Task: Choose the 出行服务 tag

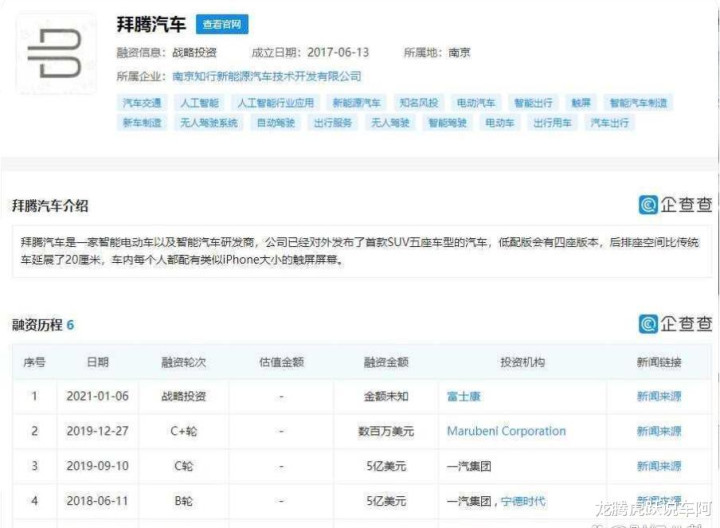Action: click(x=333, y=124)
